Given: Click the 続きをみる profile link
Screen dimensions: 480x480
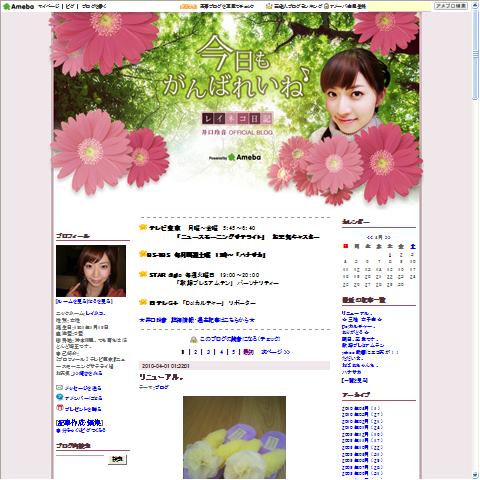Looking at the screenshot, I should (86, 373).
